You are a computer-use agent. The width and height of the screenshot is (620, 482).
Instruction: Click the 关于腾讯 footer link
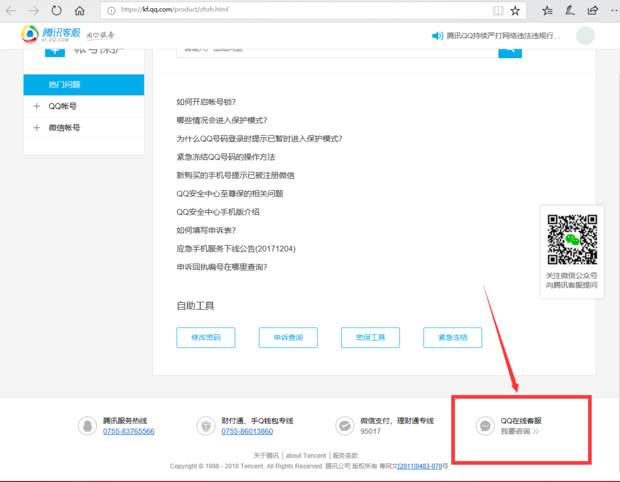click(266, 456)
